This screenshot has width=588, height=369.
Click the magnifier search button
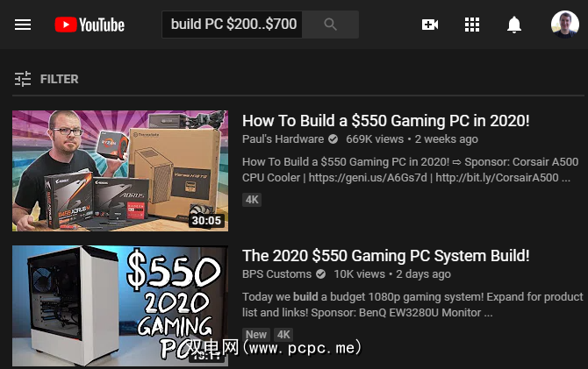pyautogui.click(x=330, y=25)
